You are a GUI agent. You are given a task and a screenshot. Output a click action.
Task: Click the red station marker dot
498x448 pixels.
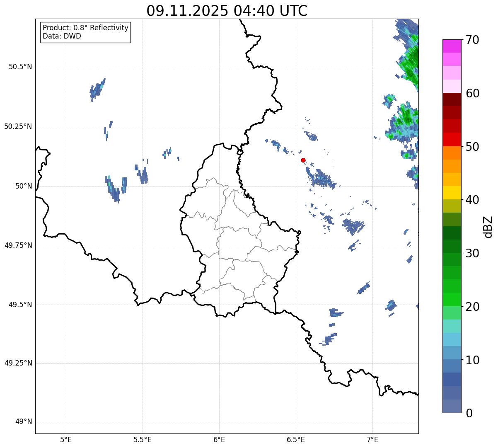tap(303, 160)
